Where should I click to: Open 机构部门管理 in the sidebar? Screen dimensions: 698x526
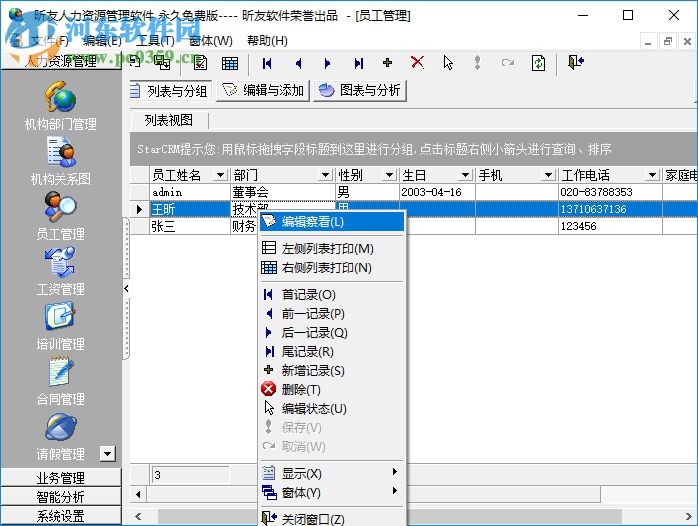pos(61,106)
